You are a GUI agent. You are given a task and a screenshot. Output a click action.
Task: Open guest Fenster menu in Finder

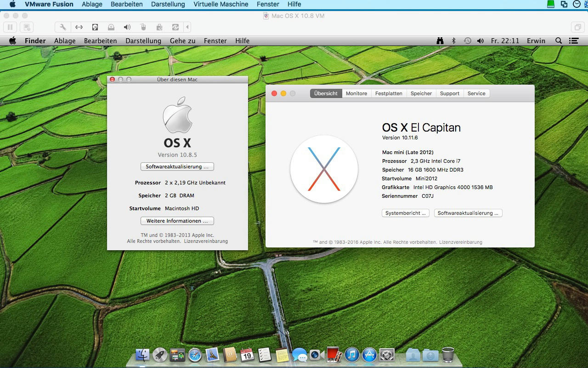(x=215, y=40)
